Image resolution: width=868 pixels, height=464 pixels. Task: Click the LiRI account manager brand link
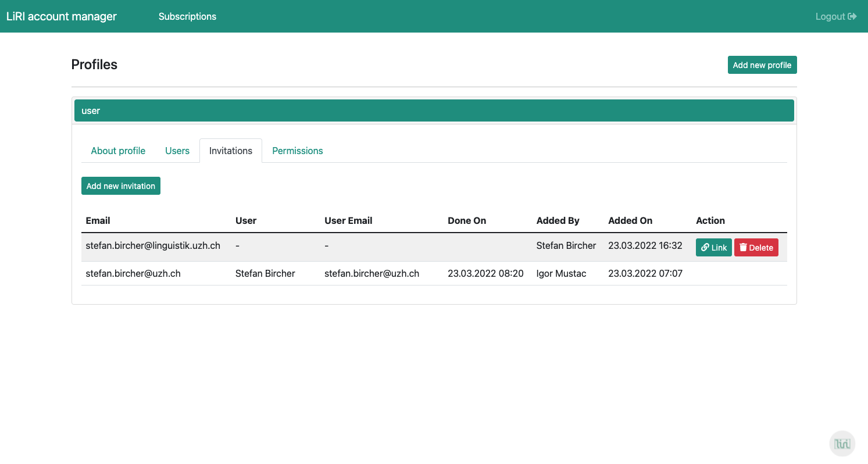pyautogui.click(x=62, y=16)
